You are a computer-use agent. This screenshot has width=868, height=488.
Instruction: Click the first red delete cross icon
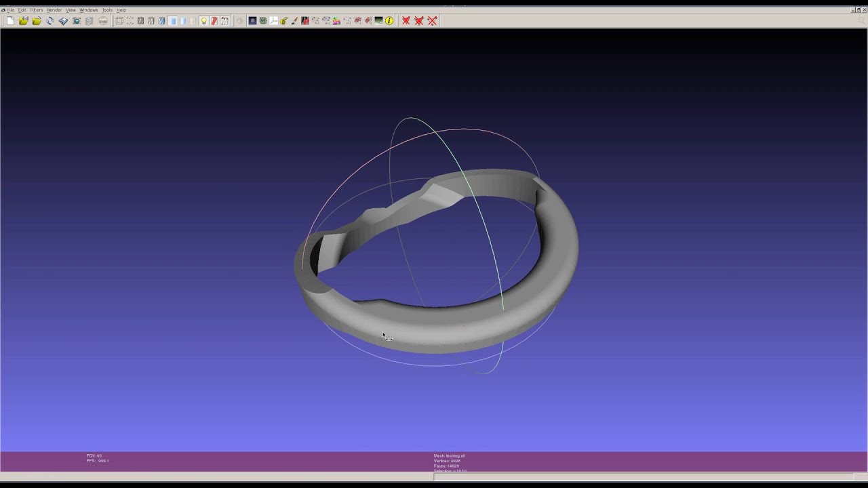pos(406,21)
